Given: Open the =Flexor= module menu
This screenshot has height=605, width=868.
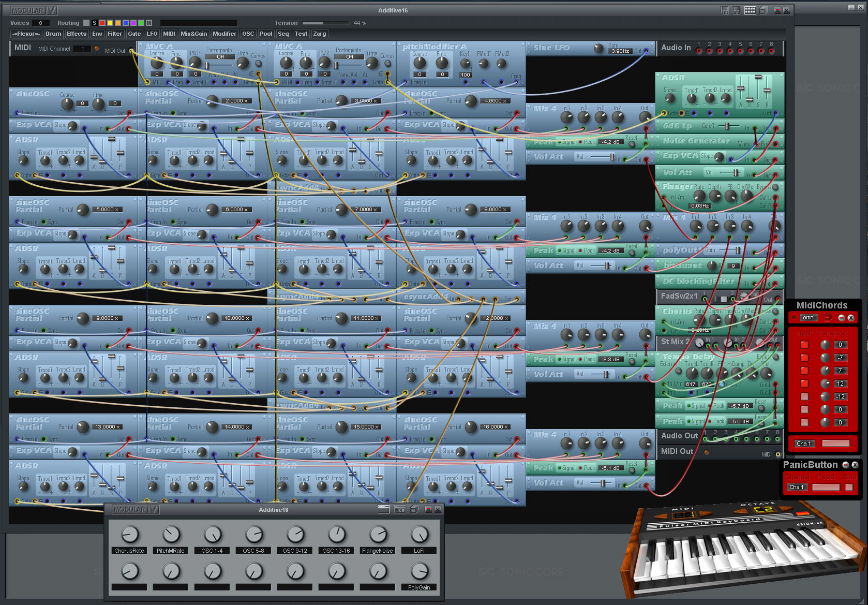Looking at the screenshot, I should [26, 34].
